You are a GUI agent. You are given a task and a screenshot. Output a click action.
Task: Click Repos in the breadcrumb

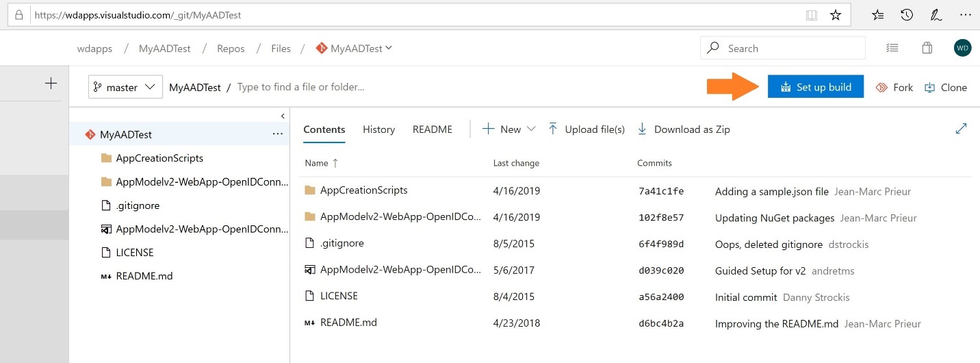231,48
